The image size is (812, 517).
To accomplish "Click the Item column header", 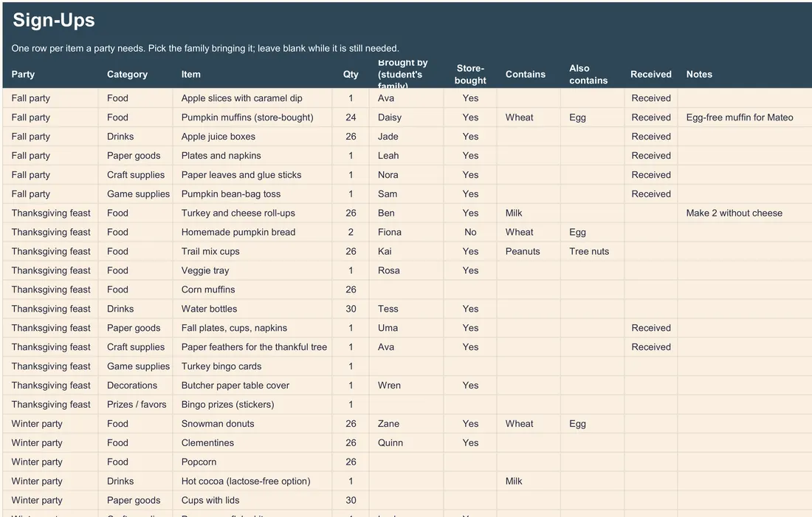I will [252, 74].
